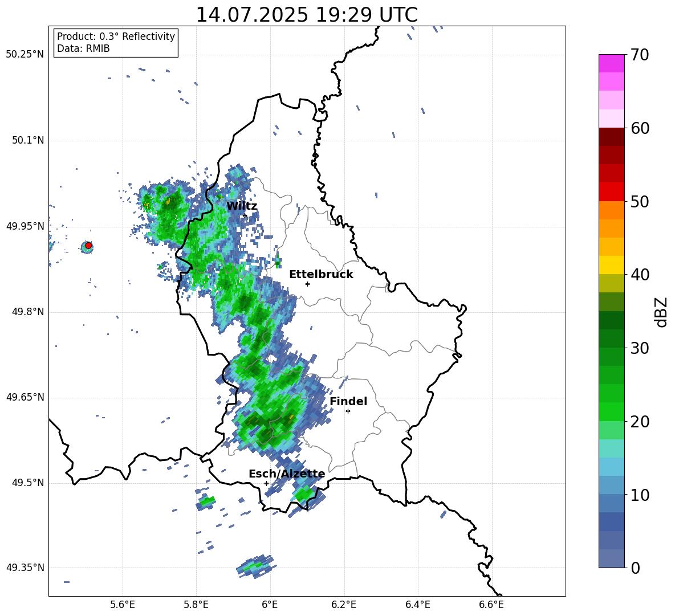
Task: Pick the bottom slate-blue segment above 0
Action: click(612, 558)
